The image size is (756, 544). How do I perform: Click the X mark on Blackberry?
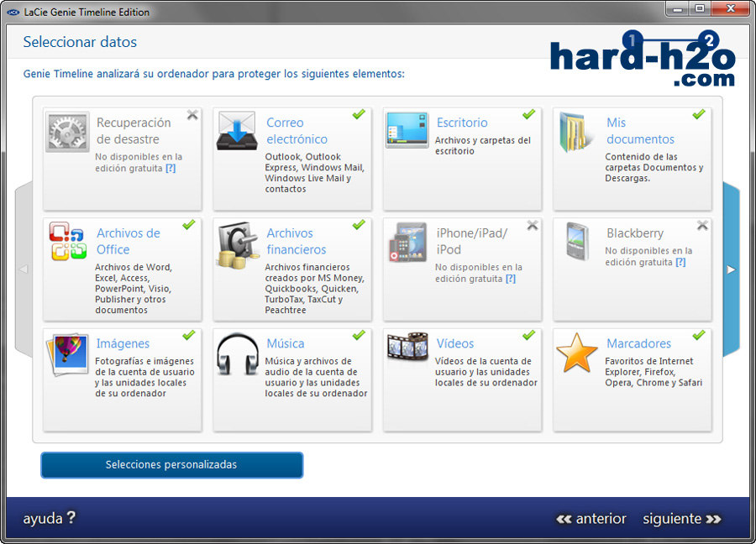point(702,225)
